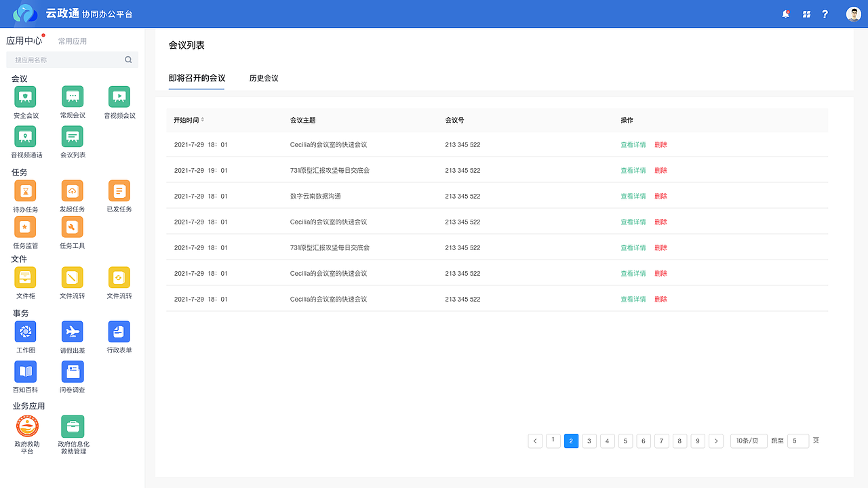Open the 任务监管 app
Image resolution: width=868 pixels, height=488 pixels.
pyautogui.click(x=26, y=227)
